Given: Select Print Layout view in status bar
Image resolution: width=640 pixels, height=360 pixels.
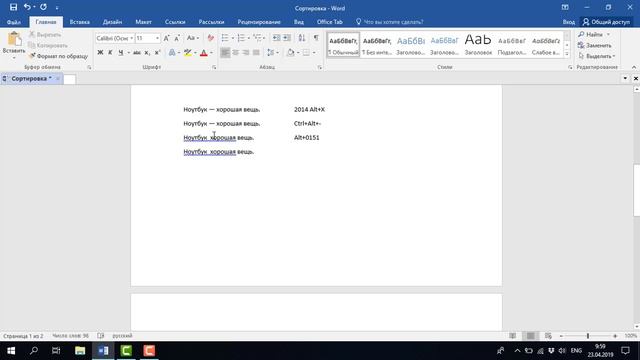Looking at the screenshot, I should pos(530,336).
